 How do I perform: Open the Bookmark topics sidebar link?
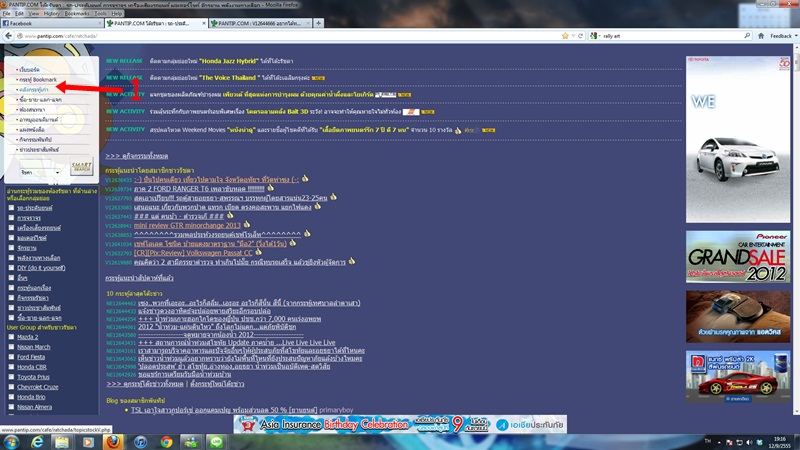click(x=38, y=80)
